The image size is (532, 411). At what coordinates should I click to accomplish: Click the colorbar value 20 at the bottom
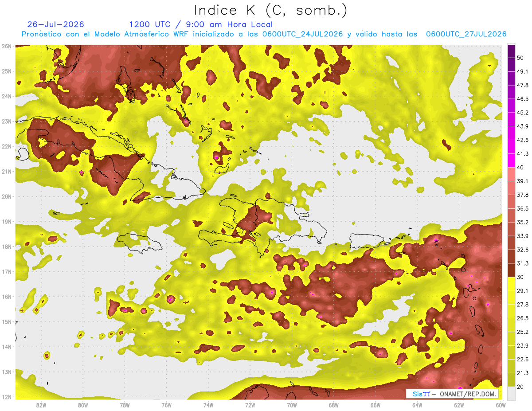[520, 387]
